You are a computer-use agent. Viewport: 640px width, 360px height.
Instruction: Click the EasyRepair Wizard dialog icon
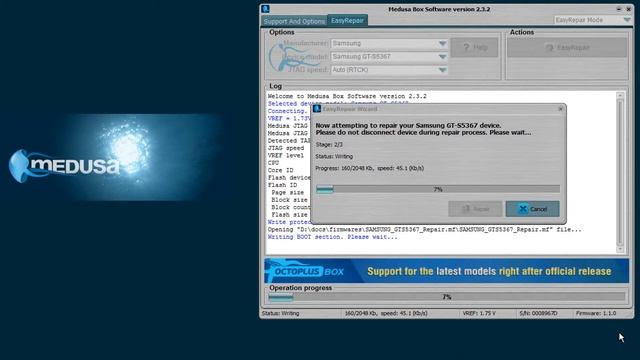pyautogui.click(x=317, y=109)
